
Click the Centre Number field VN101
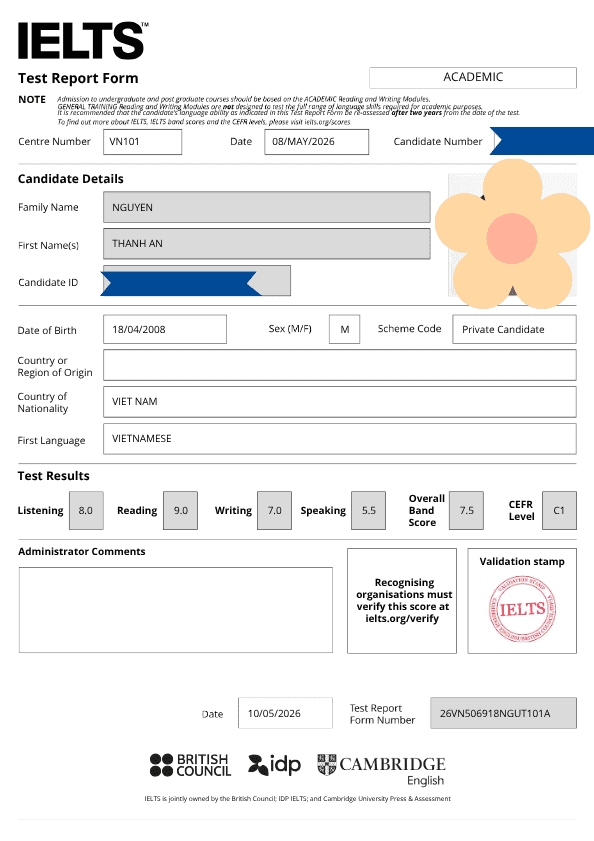coord(142,142)
